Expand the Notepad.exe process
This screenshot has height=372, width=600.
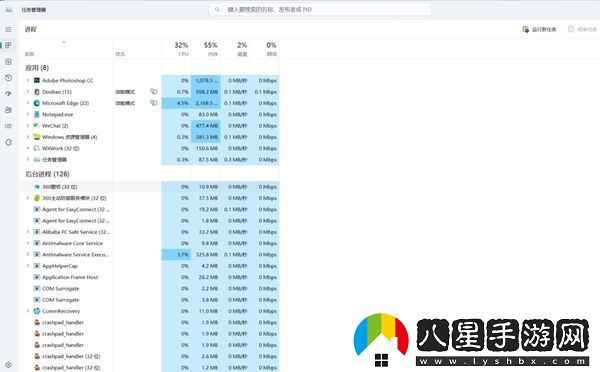click(x=28, y=114)
